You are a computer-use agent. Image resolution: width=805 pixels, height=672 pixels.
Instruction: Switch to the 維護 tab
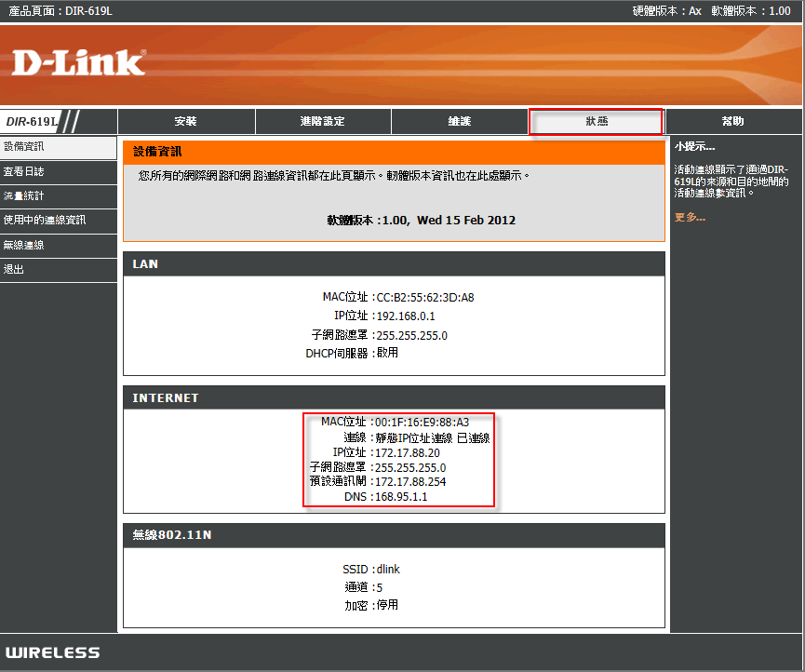[x=460, y=121]
